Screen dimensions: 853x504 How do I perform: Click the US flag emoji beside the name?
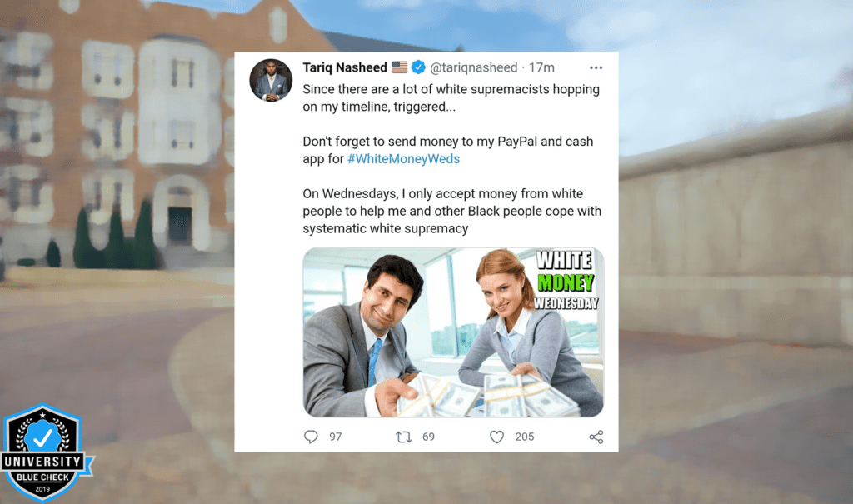point(399,67)
